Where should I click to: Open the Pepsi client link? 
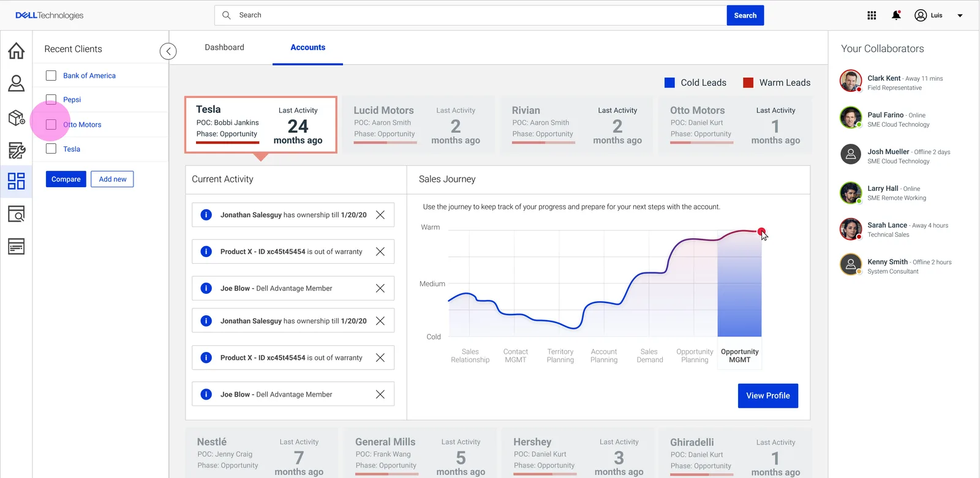72,100
